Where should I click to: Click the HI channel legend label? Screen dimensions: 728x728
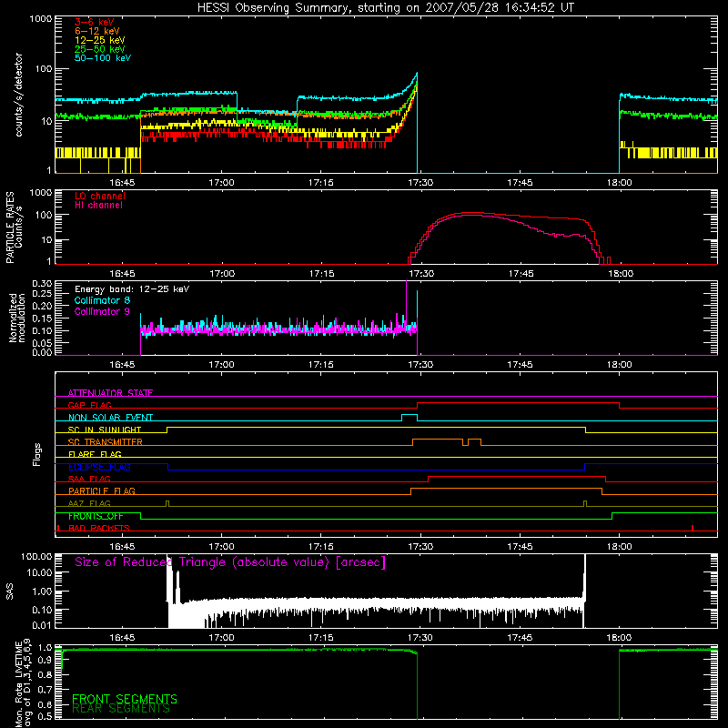(x=98, y=205)
